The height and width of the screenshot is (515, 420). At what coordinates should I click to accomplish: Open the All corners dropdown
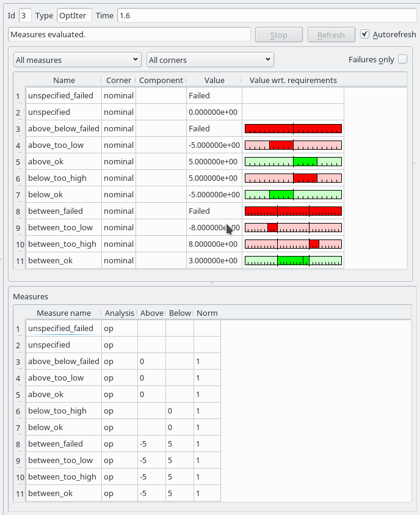[x=210, y=60]
